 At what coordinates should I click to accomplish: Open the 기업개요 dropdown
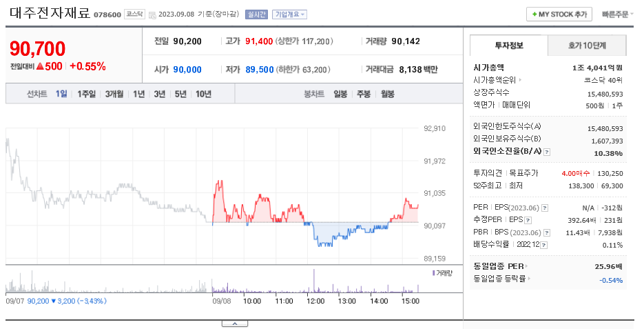(289, 14)
